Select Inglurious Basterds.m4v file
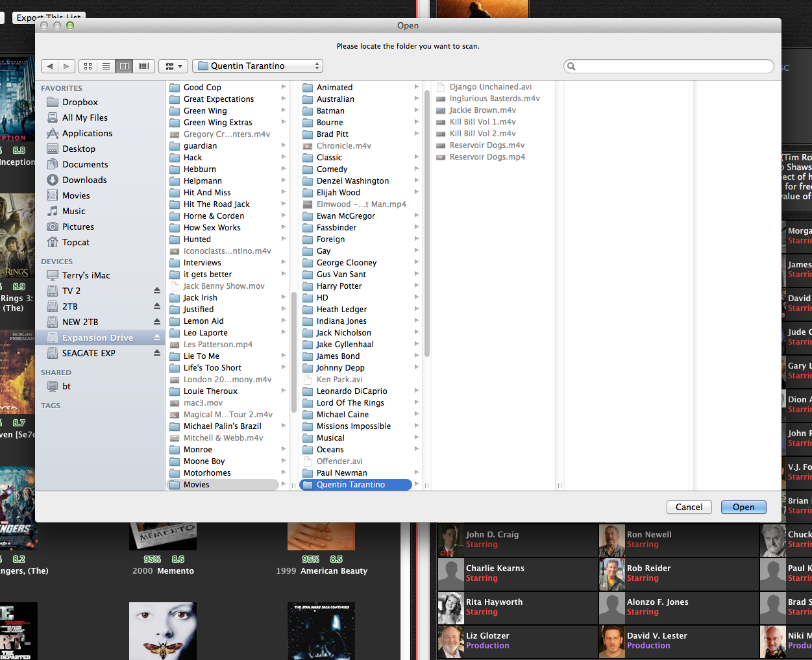 493,99
